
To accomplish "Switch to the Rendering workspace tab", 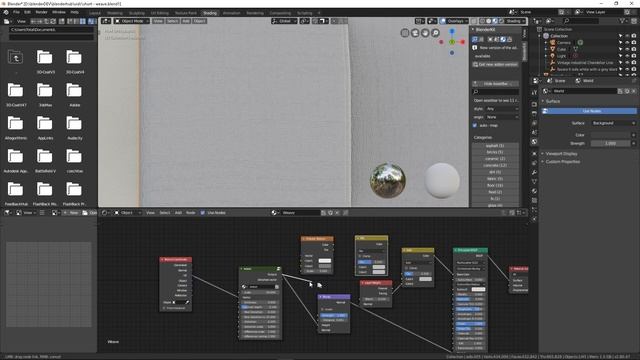I will (255, 13).
